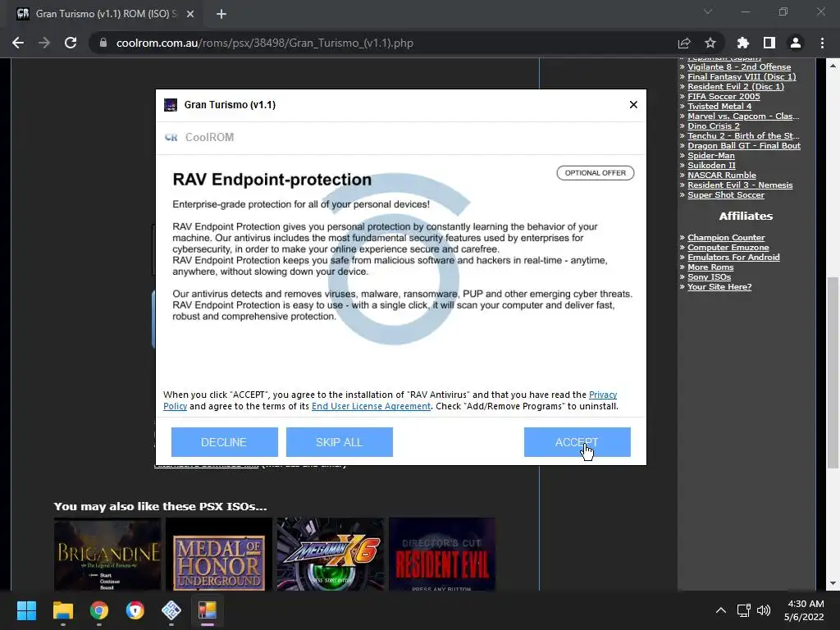
Task: Open a new browser tab
Action: pos(221,14)
